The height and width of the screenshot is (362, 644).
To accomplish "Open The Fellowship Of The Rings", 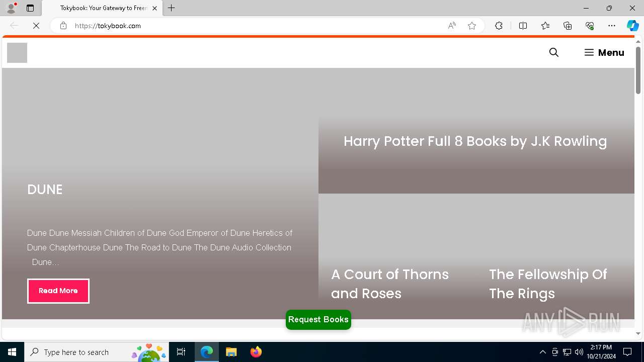I will [x=548, y=284].
